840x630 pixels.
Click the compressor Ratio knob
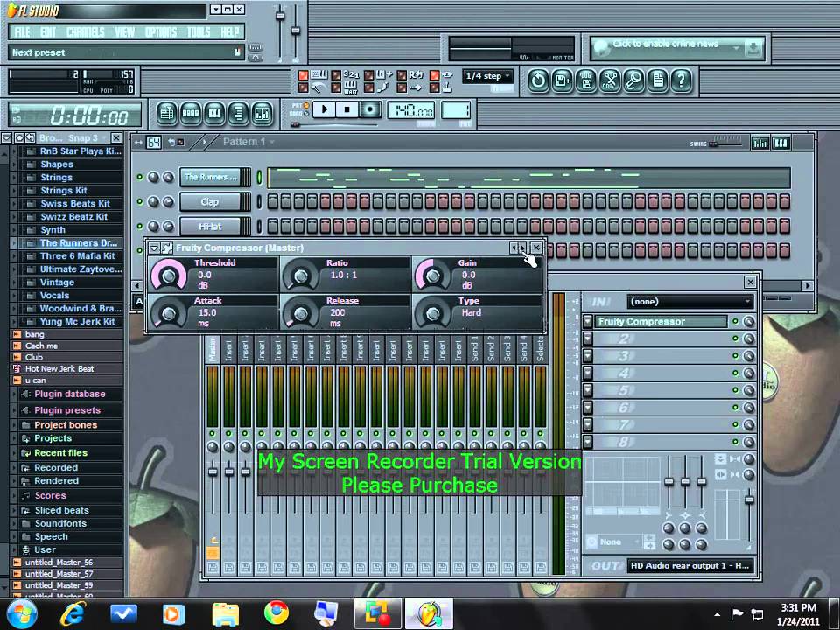click(x=300, y=276)
